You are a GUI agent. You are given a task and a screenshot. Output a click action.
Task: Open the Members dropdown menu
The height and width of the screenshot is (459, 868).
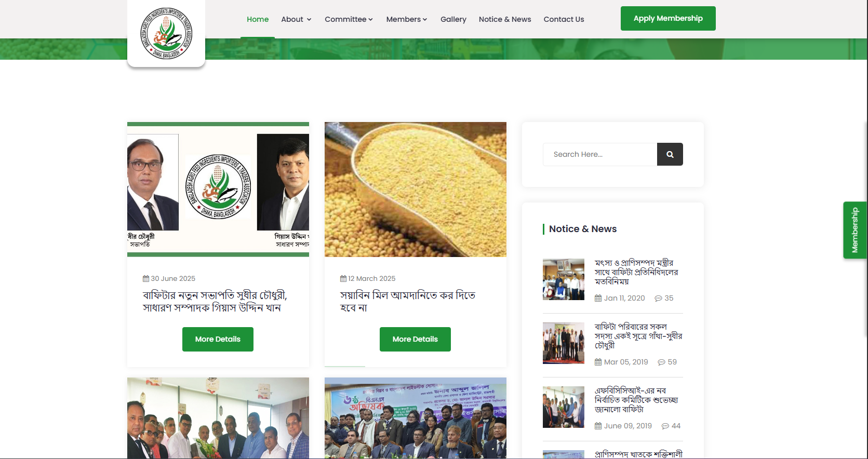(x=406, y=19)
